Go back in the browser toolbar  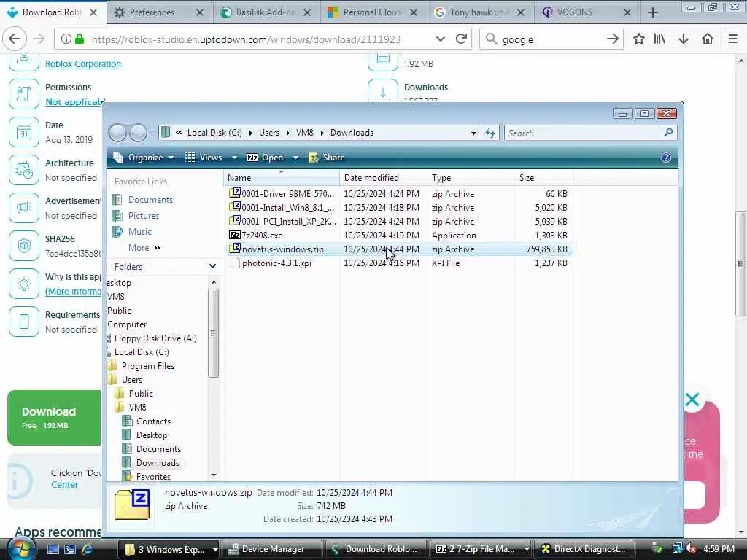(15, 39)
